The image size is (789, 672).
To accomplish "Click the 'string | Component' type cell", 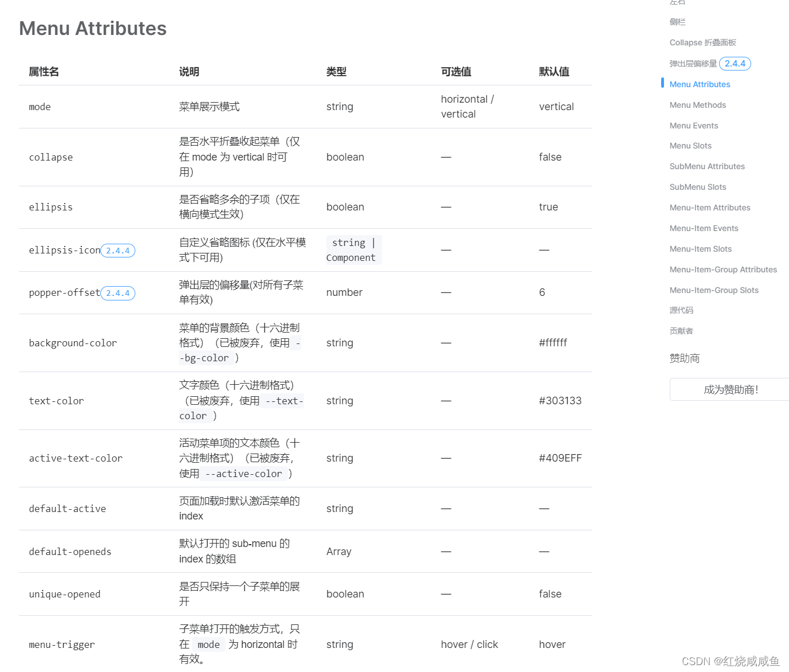I will [354, 250].
